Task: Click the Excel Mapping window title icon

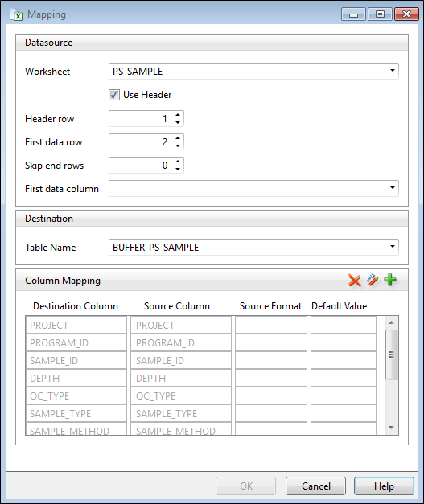Action: pos(16,14)
